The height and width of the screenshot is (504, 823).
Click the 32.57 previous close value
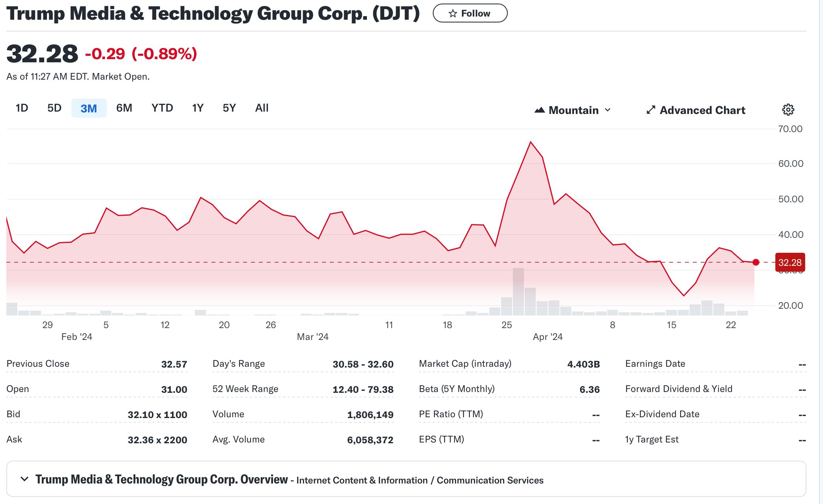click(x=174, y=364)
